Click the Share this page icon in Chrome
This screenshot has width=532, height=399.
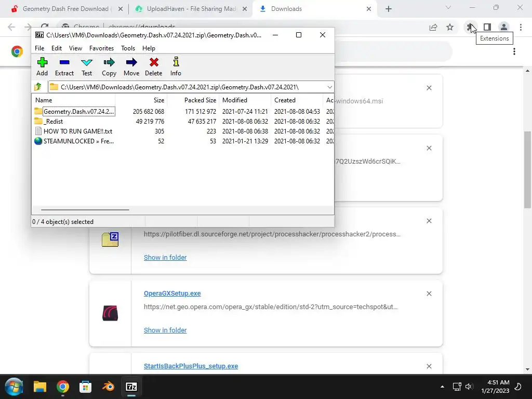coord(433,27)
